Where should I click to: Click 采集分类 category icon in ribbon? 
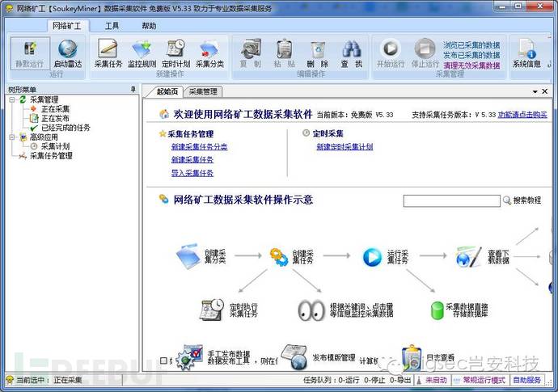(209, 49)
